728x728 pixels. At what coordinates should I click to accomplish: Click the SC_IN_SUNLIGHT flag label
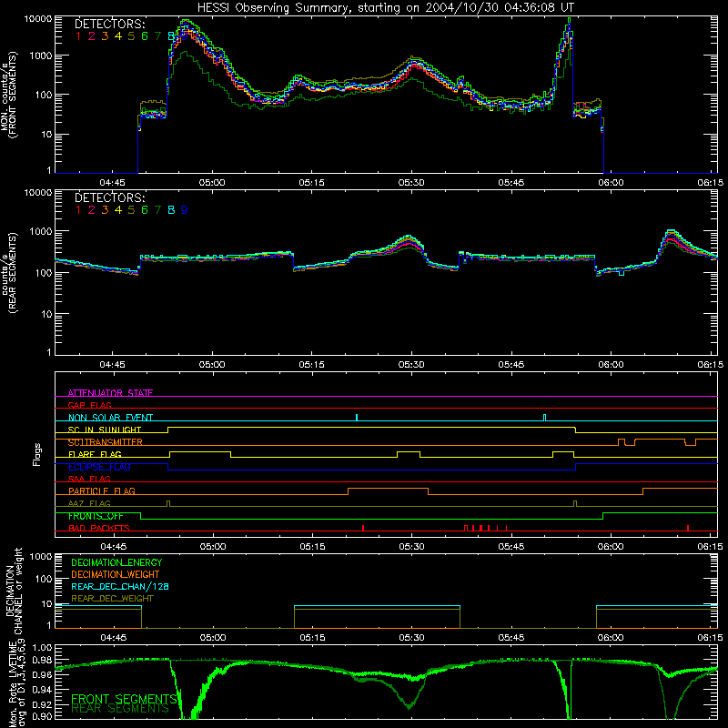click(105, 430)
